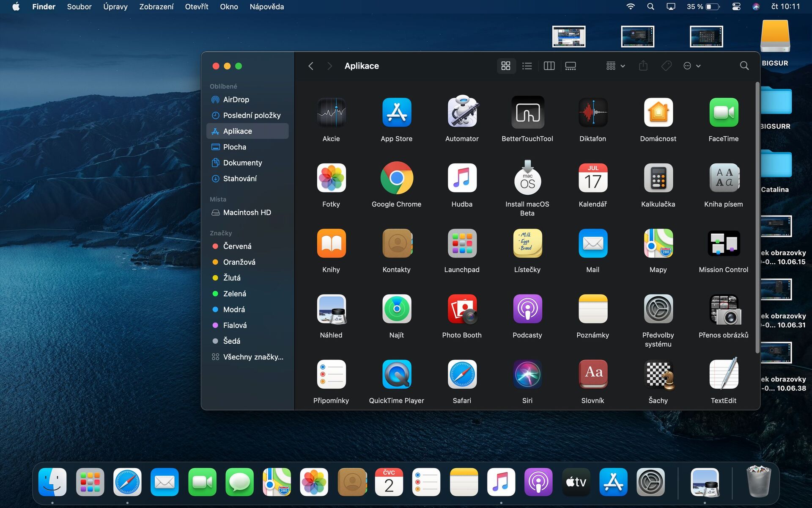
Task: Open the App Store application icon
Action: click(396, 113)
